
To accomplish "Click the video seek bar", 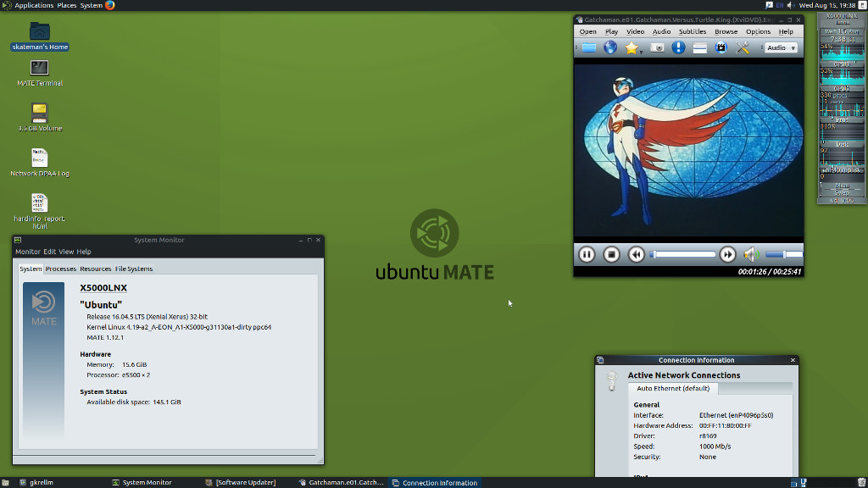I will click(682, 254).
